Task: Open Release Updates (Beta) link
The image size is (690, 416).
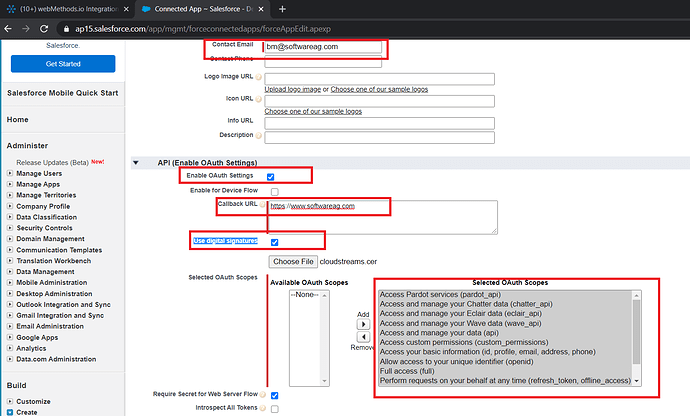Action: (52, 162)
